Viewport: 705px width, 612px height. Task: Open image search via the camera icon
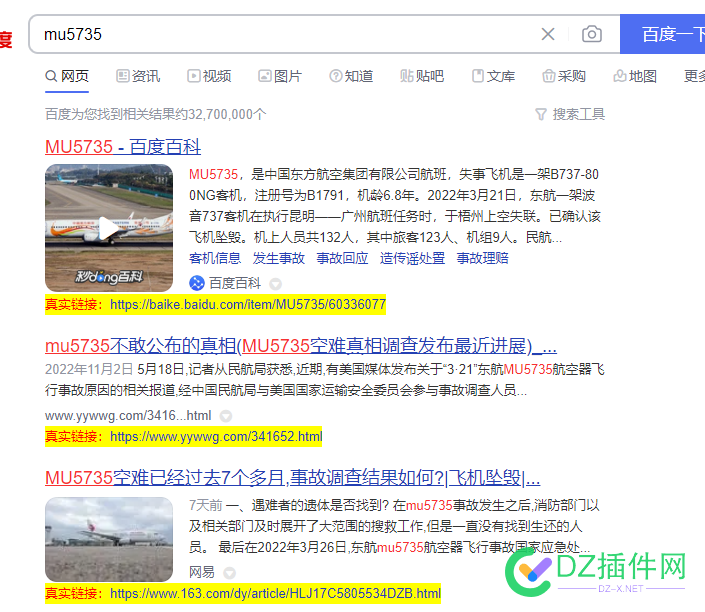592,34
